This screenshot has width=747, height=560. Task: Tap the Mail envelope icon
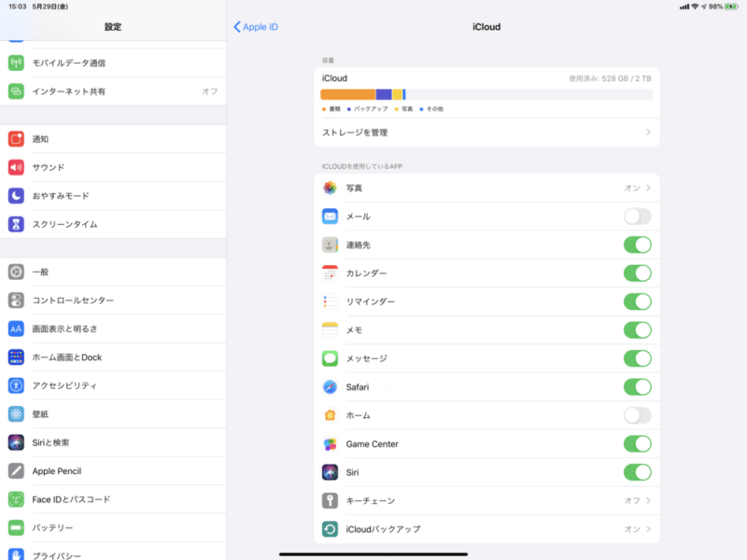[x=331, y=217]
